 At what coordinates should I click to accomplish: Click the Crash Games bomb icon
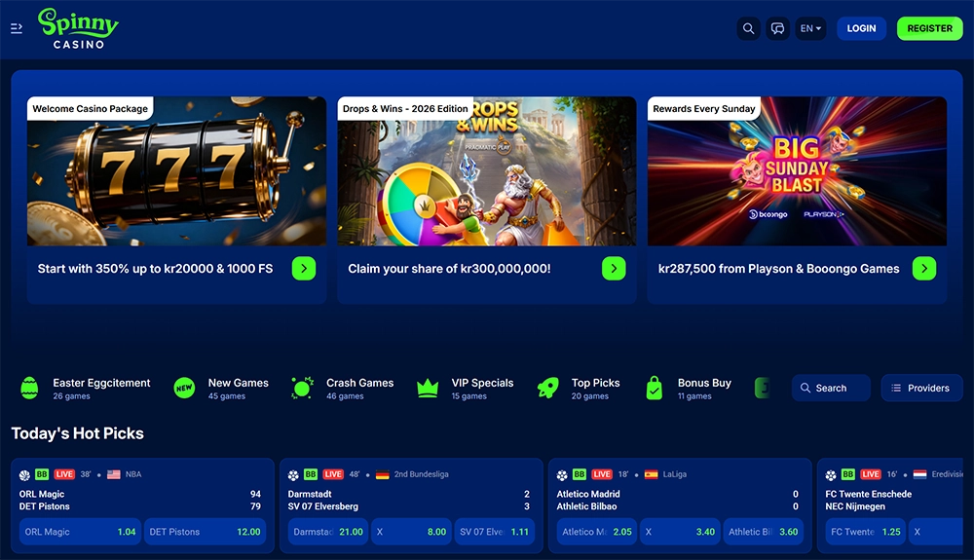coord(302,388)
